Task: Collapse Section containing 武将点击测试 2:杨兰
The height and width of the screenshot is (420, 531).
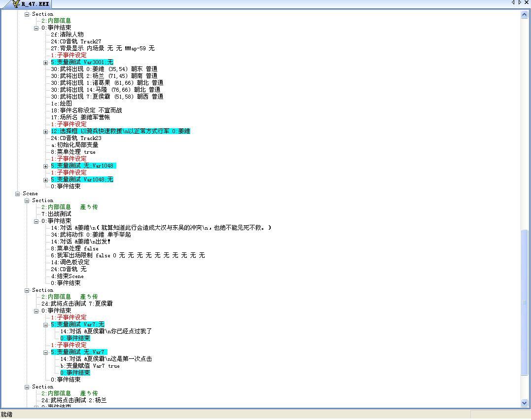Action: [27, 387]
